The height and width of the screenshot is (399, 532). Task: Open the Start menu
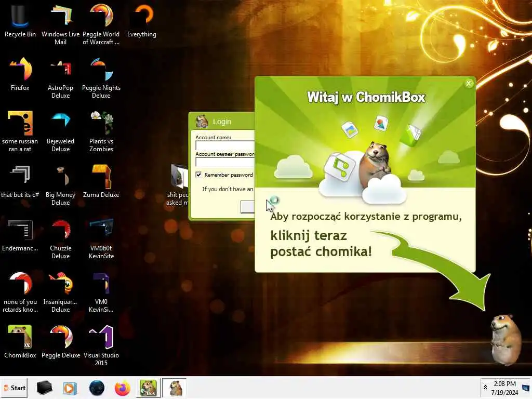[14, 388]
